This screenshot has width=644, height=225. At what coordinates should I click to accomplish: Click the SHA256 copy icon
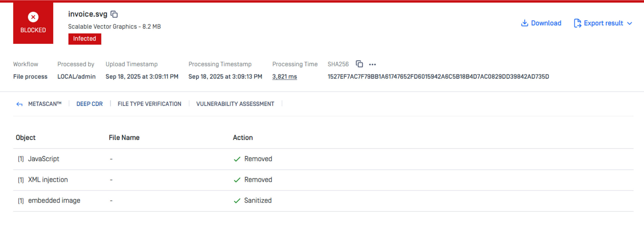click(359, 64)
